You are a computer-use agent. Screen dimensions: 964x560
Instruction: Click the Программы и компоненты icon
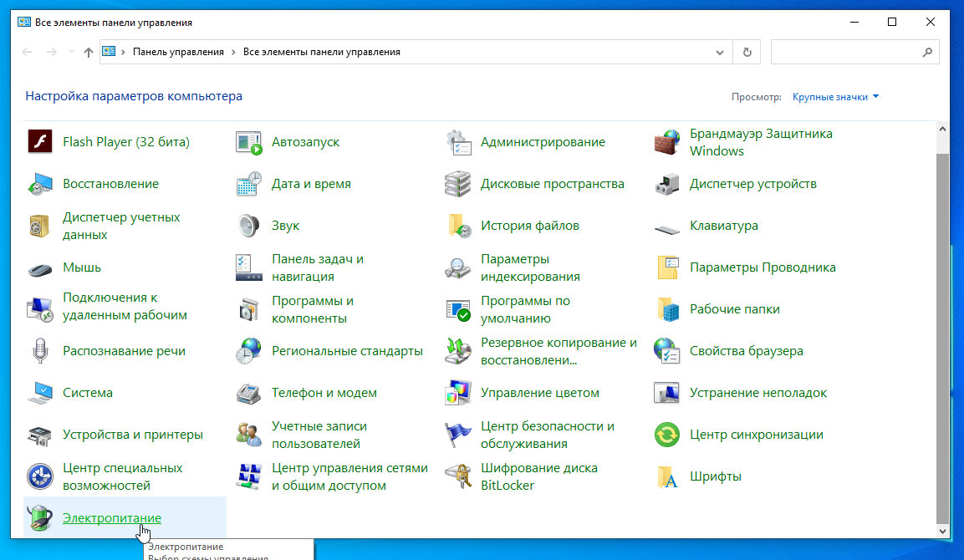pos(249,309)
